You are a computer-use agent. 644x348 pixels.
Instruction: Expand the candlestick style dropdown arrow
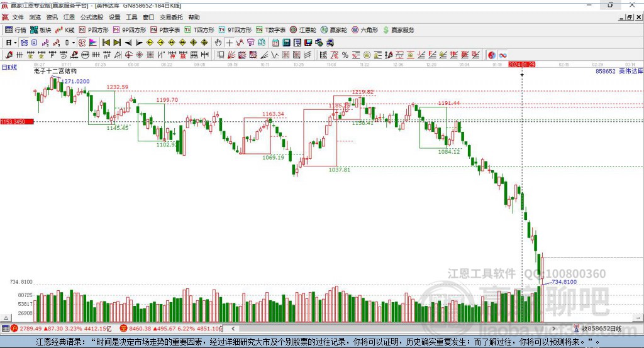click(x=74, y=43)
